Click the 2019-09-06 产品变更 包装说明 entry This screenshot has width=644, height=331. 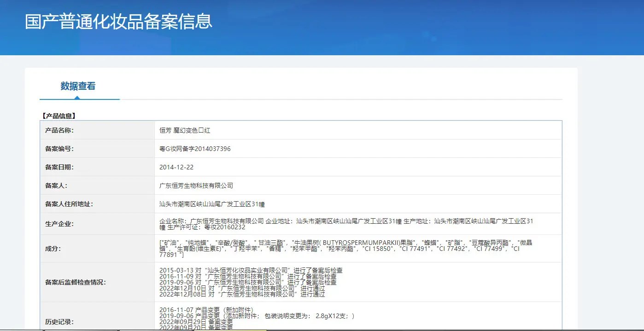258,316
